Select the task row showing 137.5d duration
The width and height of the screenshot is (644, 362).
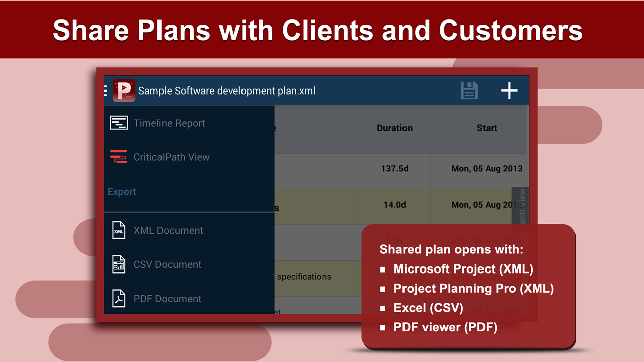pyautogui.click(x=394, y=169)
